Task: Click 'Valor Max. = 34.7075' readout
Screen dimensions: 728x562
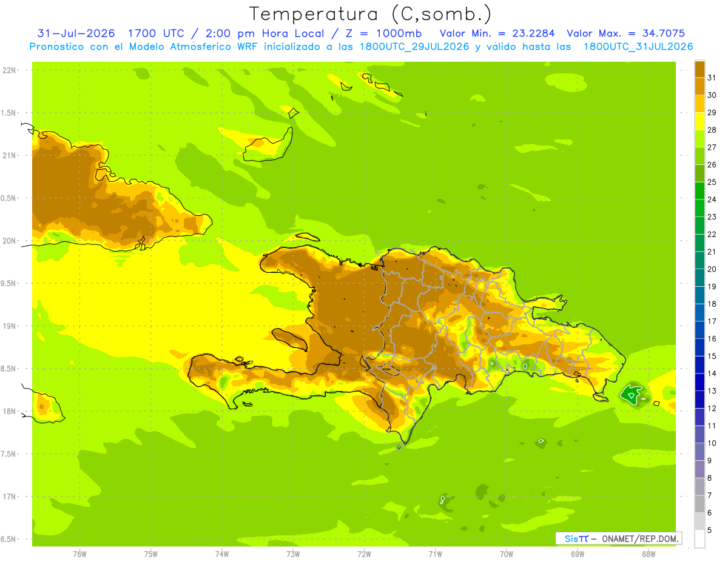Action: click(x=626, y=33)
